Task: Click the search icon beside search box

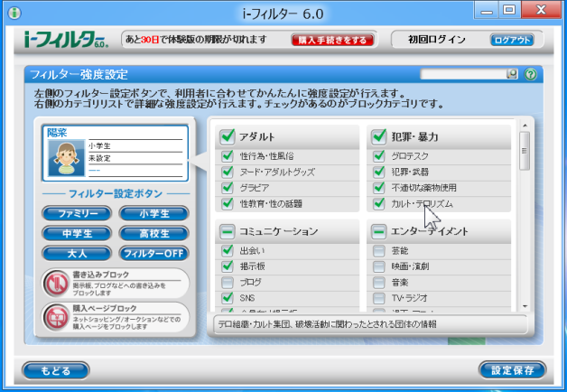Action: tap(512, 74)
